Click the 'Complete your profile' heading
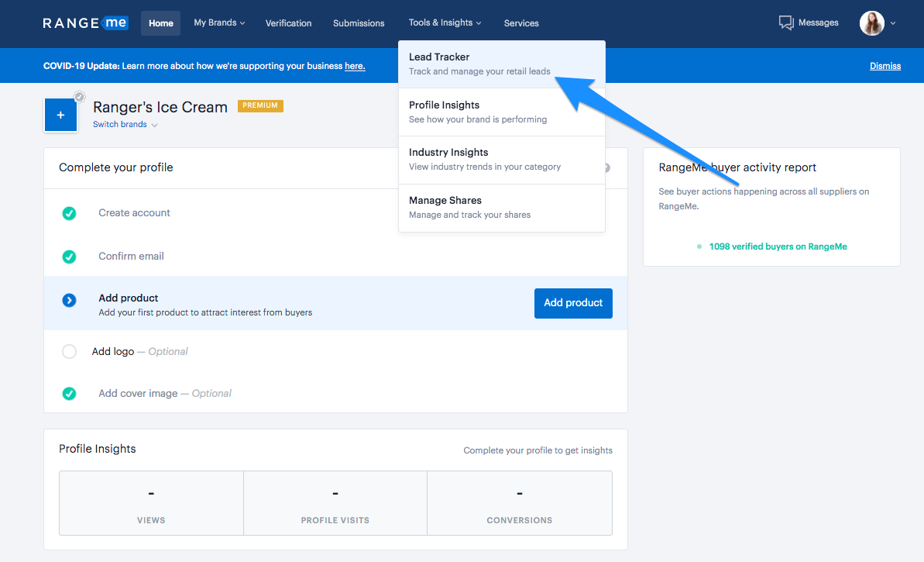Viewport: 924px width, 562px height. tap(116, 167)
